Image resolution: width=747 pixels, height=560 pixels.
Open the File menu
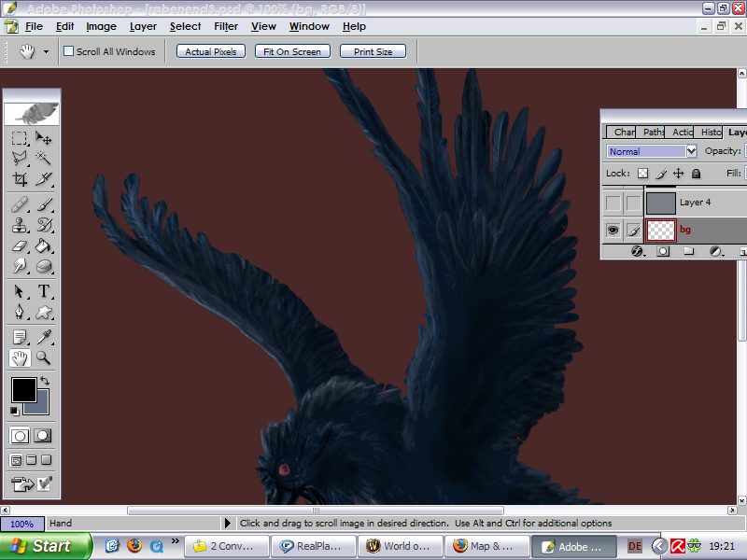click(34, 27)
